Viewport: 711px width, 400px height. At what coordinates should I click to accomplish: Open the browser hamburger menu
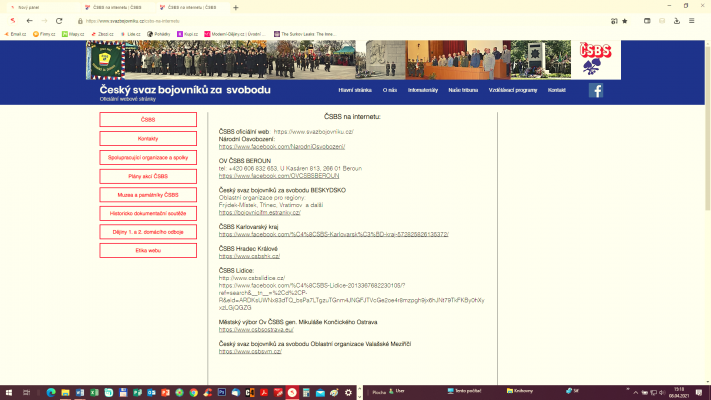pos(692,21)
